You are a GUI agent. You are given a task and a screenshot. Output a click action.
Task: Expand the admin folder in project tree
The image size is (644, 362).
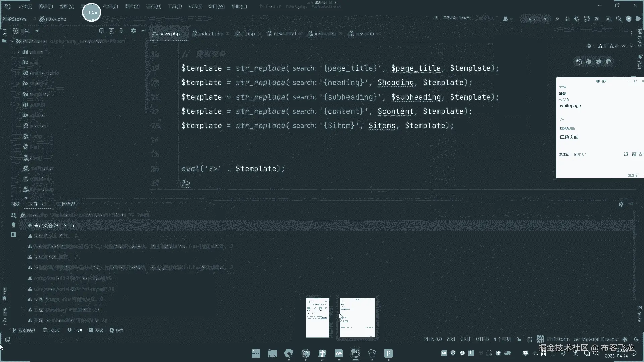point(19,52)
